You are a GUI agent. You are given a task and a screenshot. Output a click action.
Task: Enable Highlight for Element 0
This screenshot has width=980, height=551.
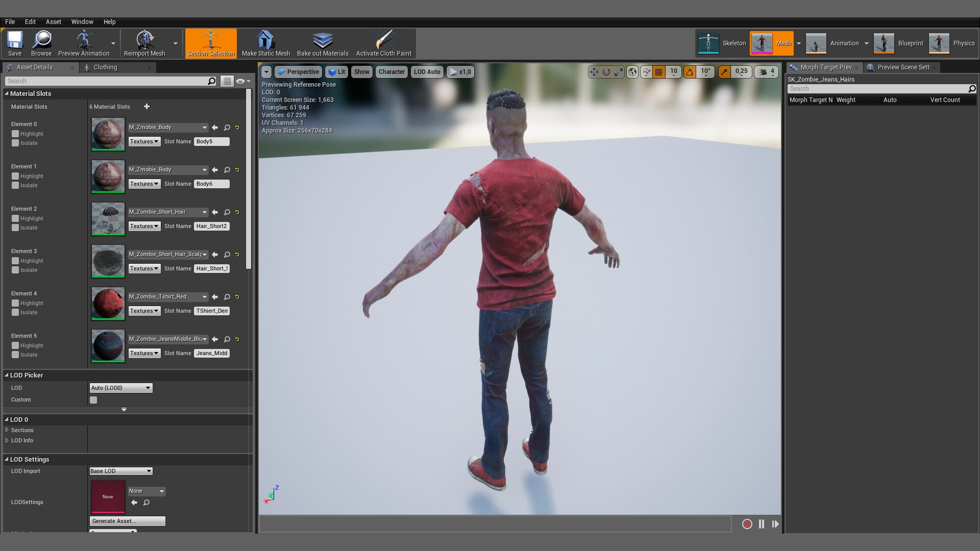pyautogui.click(x=15, y=134)
